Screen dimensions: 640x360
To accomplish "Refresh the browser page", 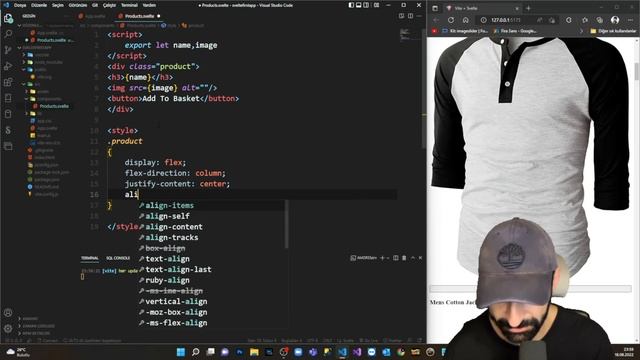I will pos(451,20).
